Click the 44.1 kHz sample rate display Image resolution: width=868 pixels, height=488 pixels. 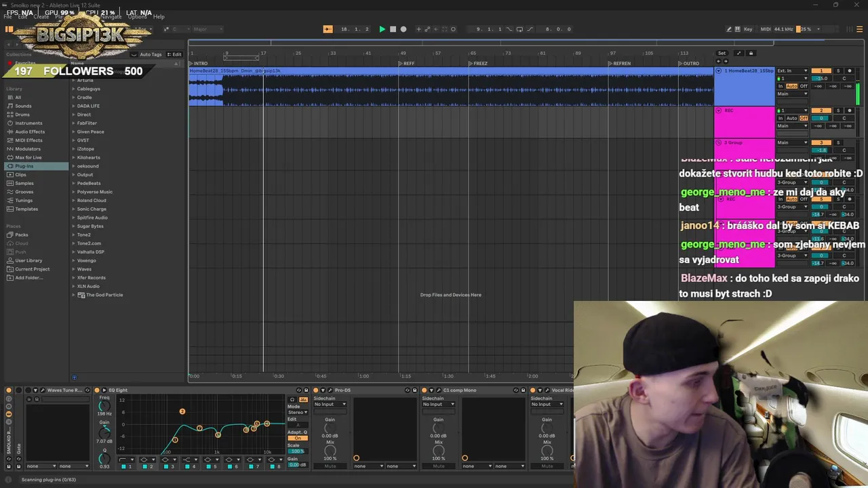783,29
